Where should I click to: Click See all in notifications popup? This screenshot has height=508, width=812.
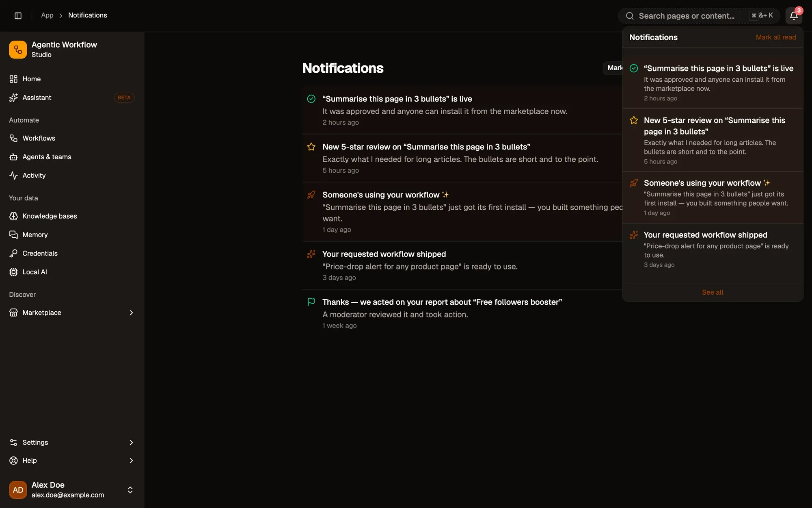pos(713,293)
